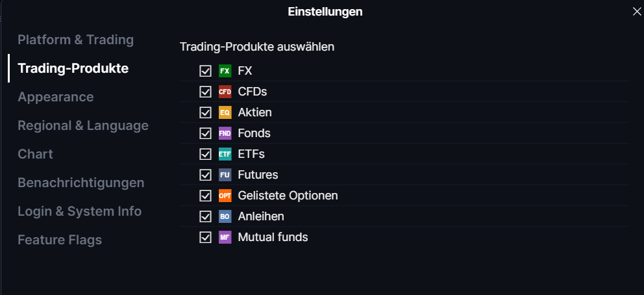The width and height of the screenshot is (644, 295).
Task: Click the red CFD product icon
Action: click(225, 92)
